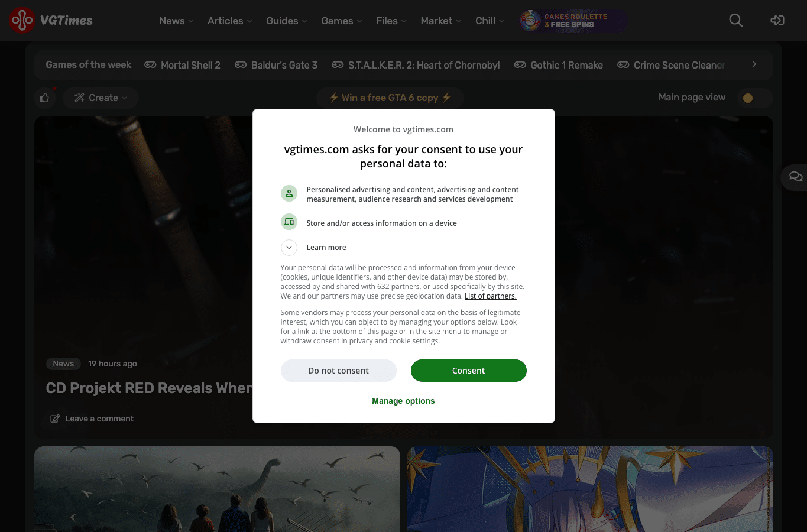The width and height of the screenshot is (807, 532).
Task: Open Manage options link
Action: click(403, 401)
